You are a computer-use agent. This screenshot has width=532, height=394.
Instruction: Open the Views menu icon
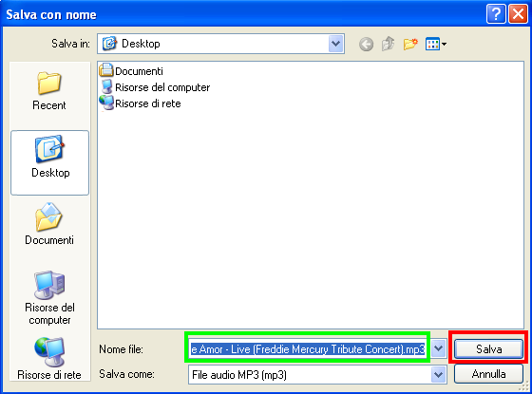click(436, 44)
